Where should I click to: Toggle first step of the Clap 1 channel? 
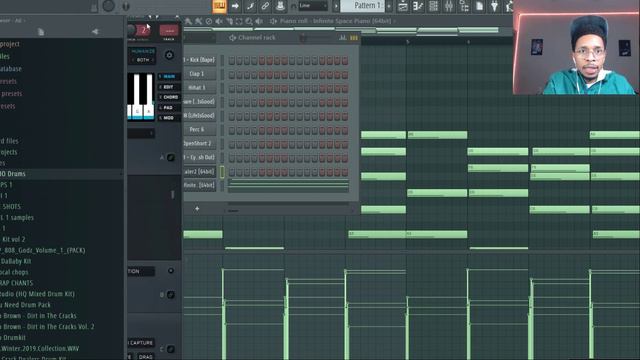(x=232, y=75)
